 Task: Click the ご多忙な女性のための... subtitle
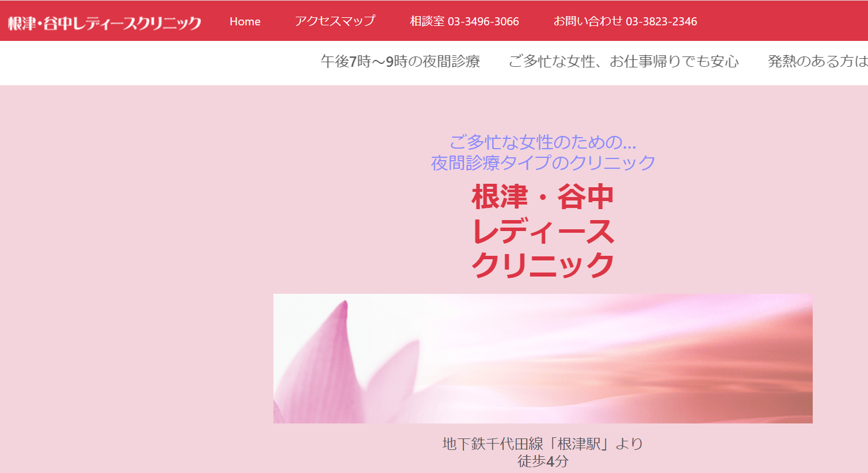coord(542,142)
